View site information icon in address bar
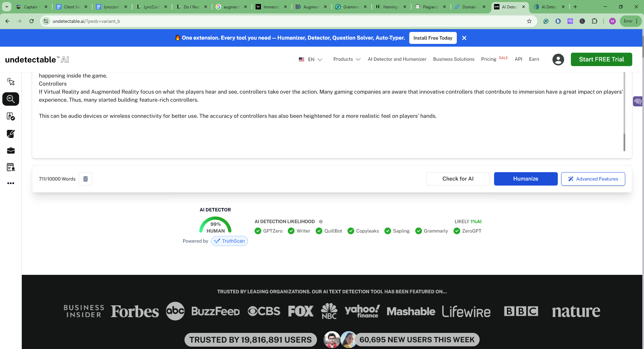Image resolution: width=644 pixels, height=349 pixels. [46, 21]
